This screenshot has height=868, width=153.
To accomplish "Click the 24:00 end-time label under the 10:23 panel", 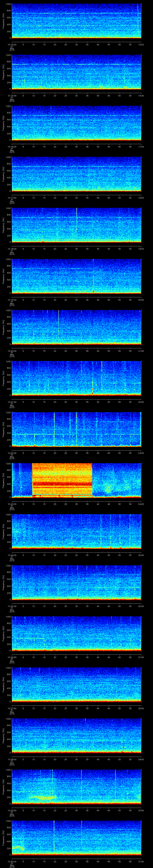I will pos(141,504).
